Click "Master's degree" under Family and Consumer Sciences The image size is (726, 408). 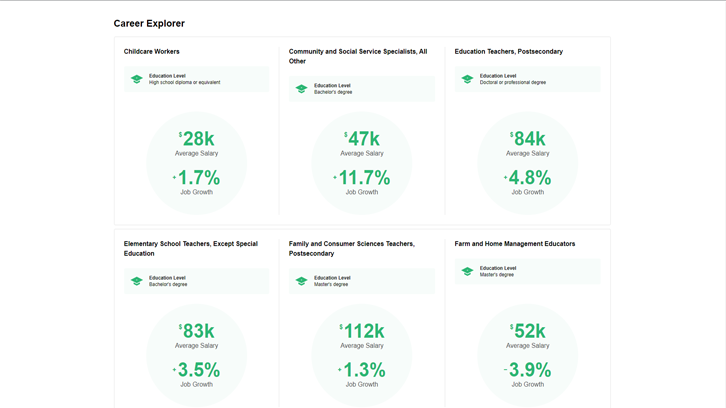click(331, 284)
